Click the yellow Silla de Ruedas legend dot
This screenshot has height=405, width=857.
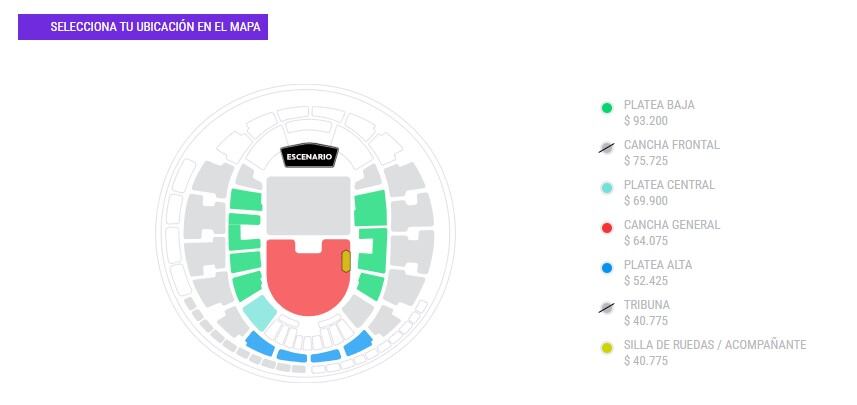coord(607,348)
